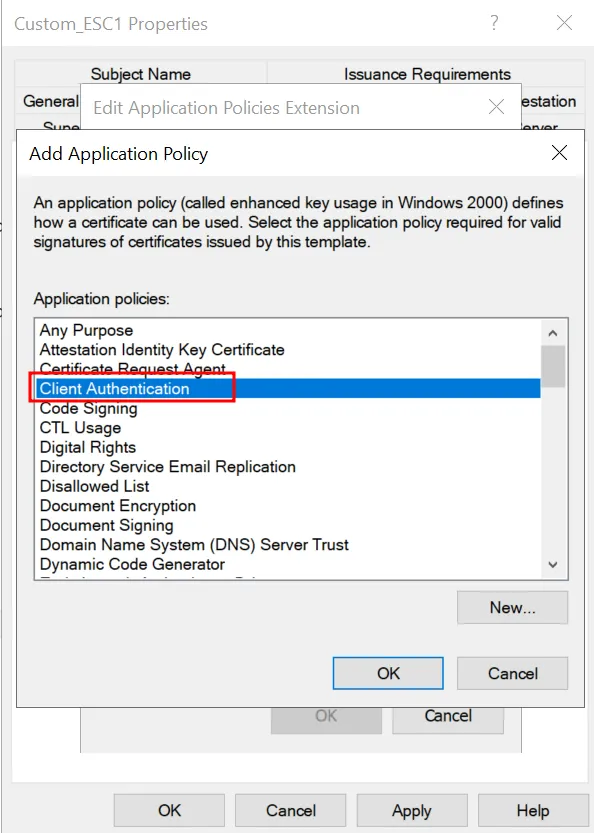Click the help question mark in title bar
The image size is (594, 833).
[x=494, y=23]
